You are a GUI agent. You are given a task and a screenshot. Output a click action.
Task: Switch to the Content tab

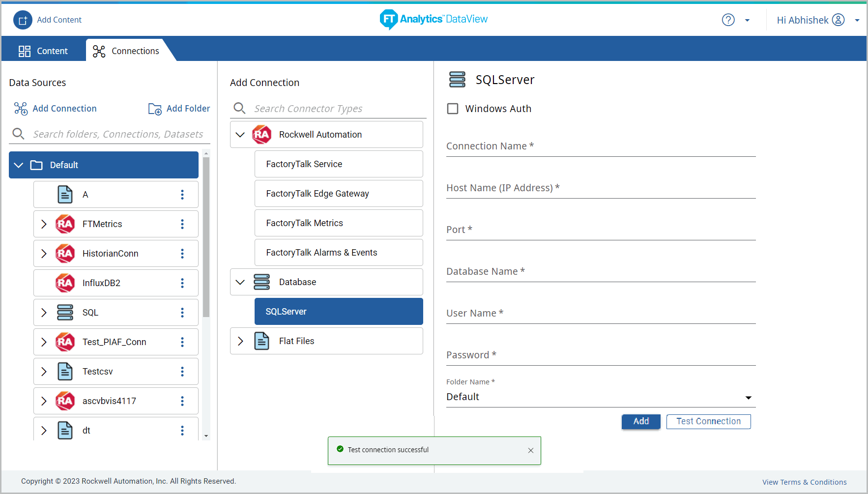[x=43, y=51]
